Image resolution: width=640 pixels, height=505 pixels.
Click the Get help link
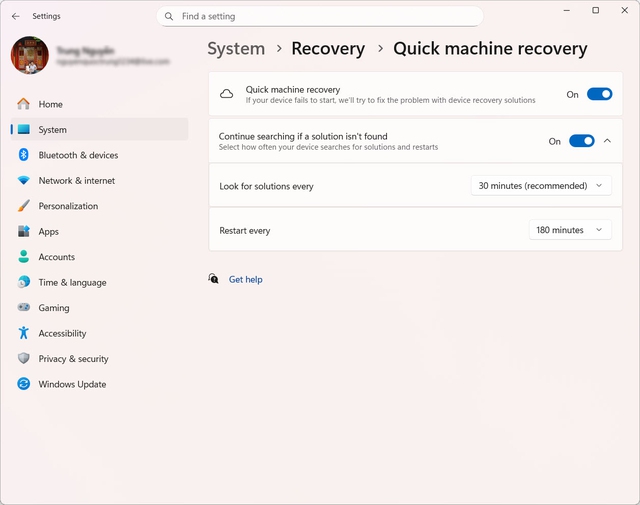tap(245, 279)
